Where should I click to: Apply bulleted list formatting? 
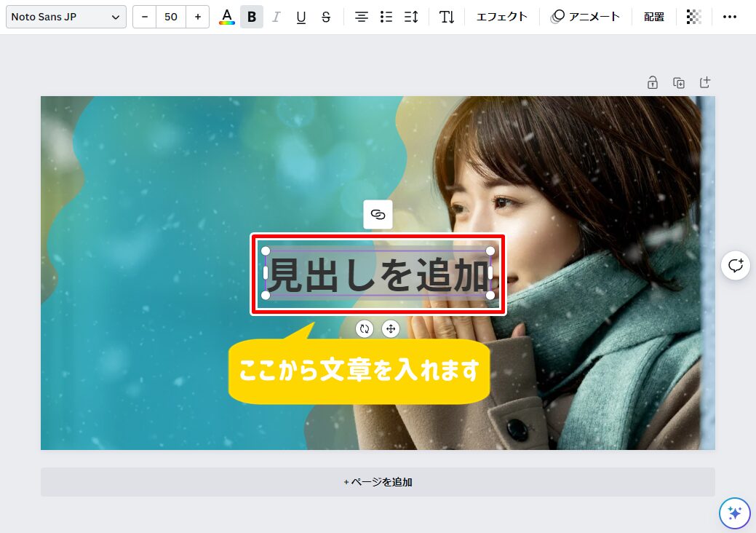386,17
